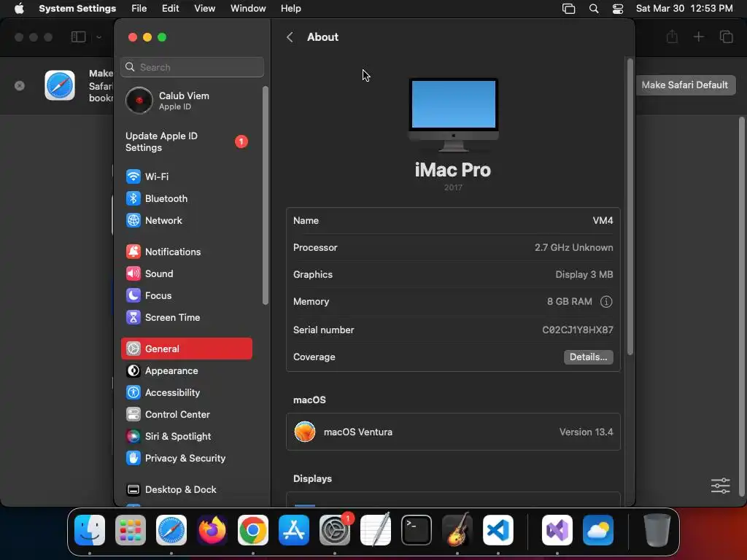The height and width of the screenshot is (560, 747).
Task: Click Safari icon in the Dock
Action: coord(171,530)
